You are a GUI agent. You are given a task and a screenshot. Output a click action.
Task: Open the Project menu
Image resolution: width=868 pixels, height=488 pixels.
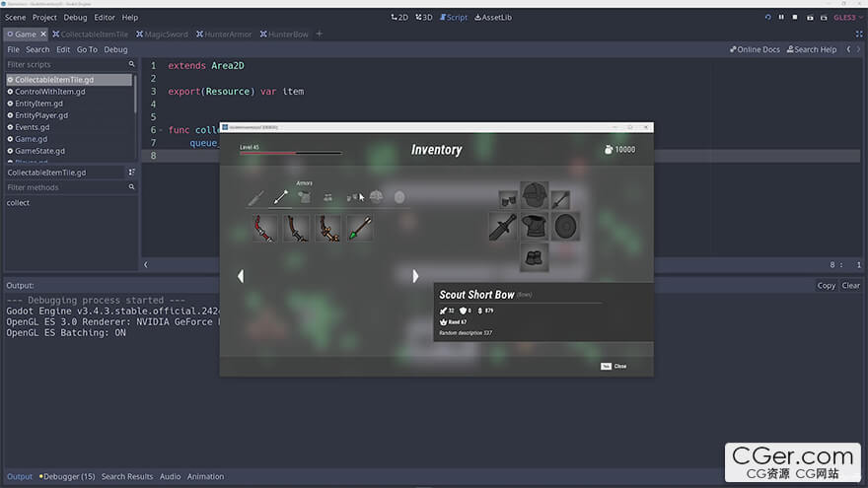(x=44, y=17)
